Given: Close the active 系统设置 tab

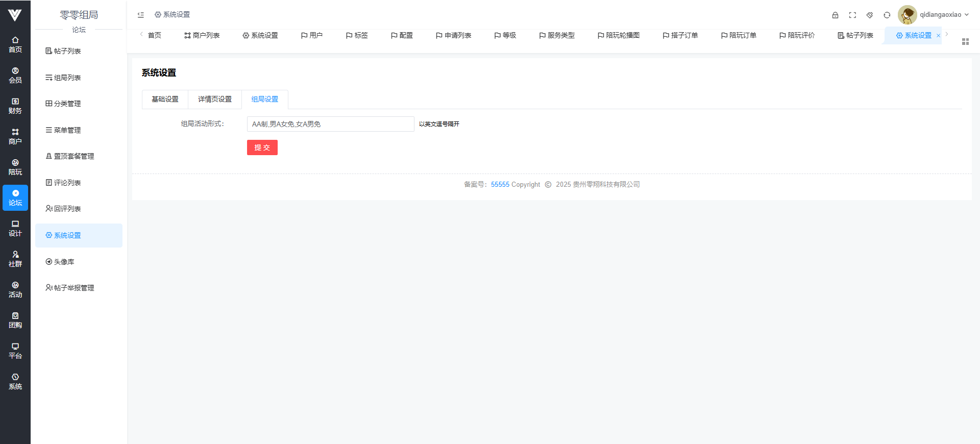Looking at the screenshot, I should click(x=938, y=36).
